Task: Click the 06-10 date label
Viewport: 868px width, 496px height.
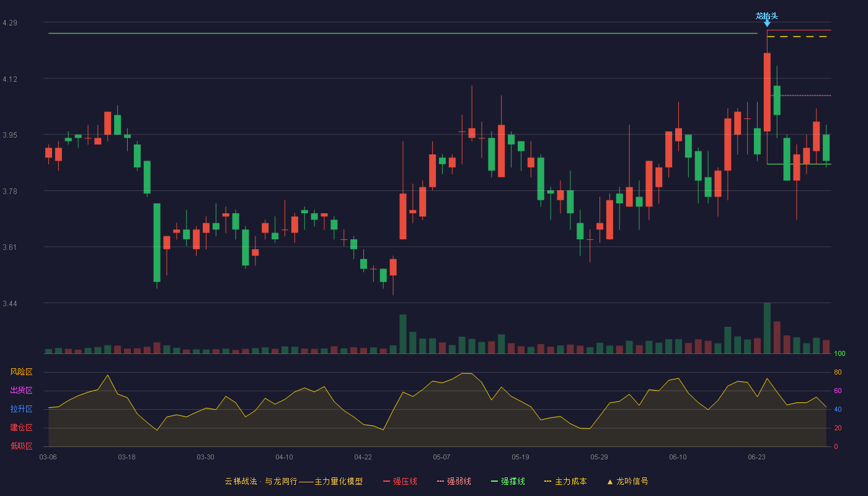Action: click(x=678, y=457)
